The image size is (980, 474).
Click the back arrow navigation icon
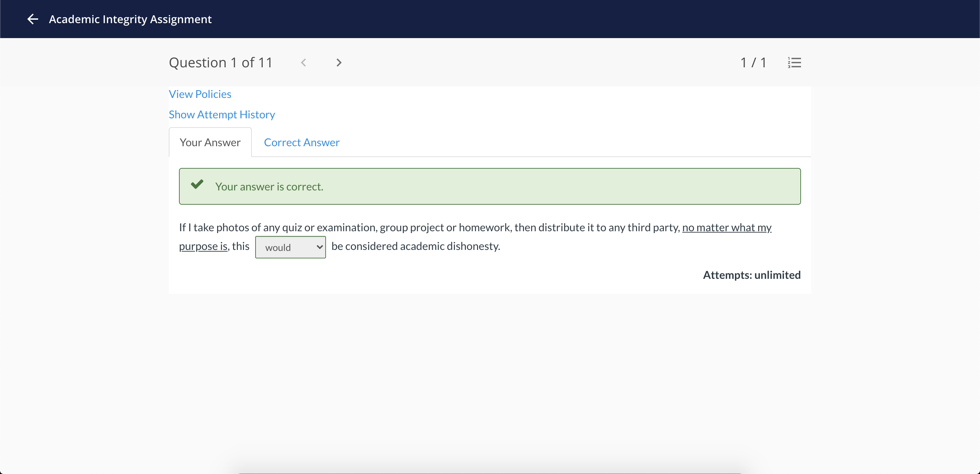(x=33, y=19)
